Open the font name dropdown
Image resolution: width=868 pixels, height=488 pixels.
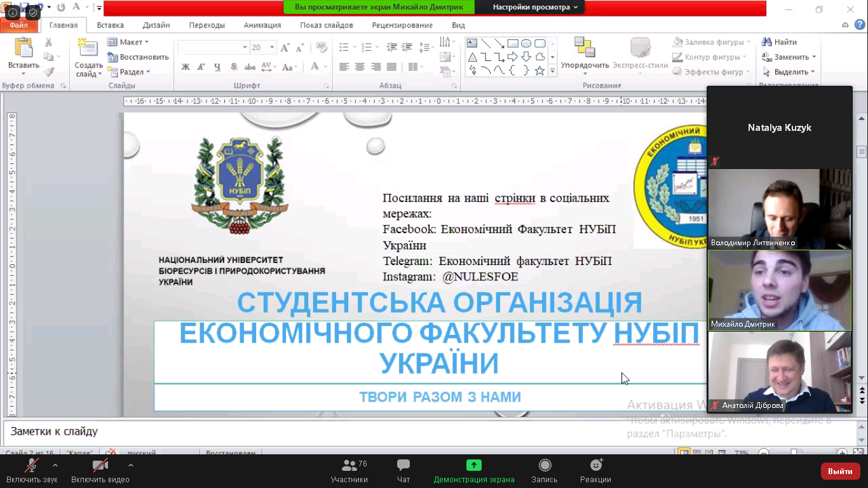click(245, 48)
